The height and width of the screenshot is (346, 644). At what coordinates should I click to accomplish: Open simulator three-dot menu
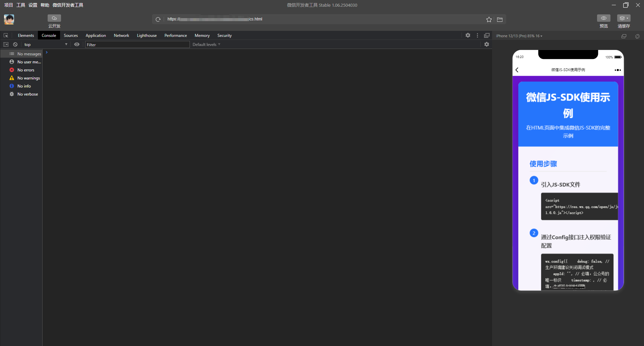point(618,70)
